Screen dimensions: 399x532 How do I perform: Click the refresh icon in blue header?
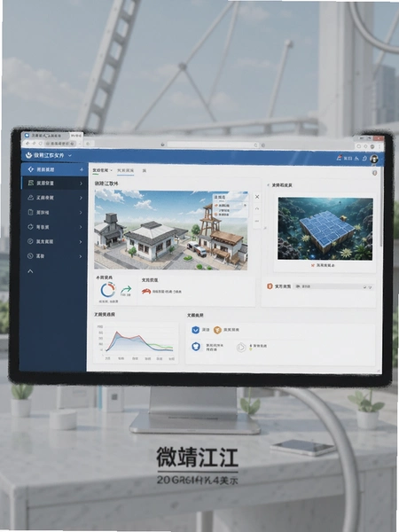coord(364,158)
